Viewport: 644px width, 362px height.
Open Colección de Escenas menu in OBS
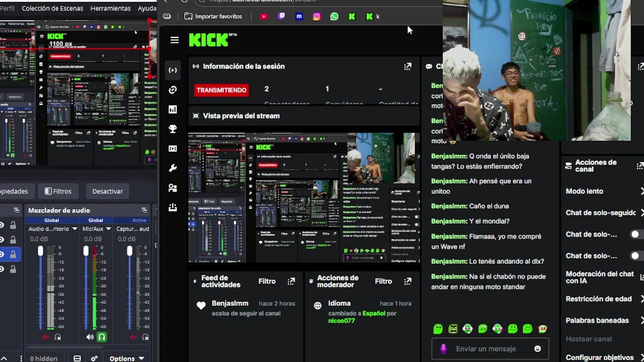point(52,8)
